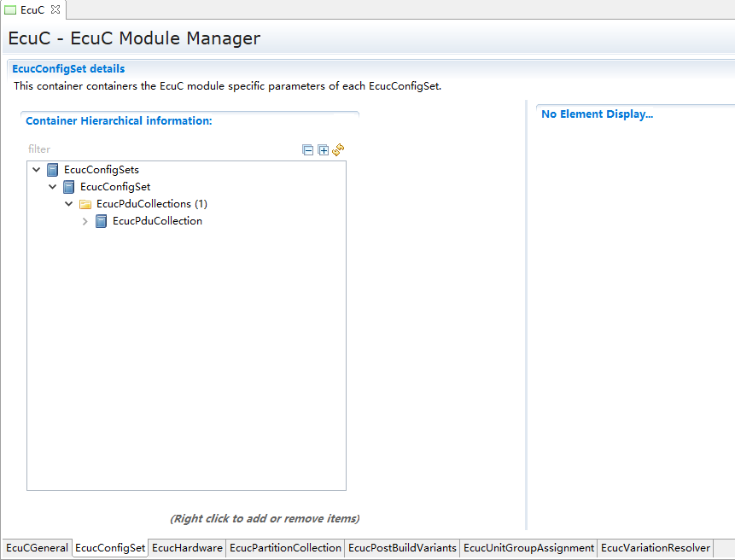Click the Expand All tree icon
The image size is (735, 560).
(x=323, y=150)
